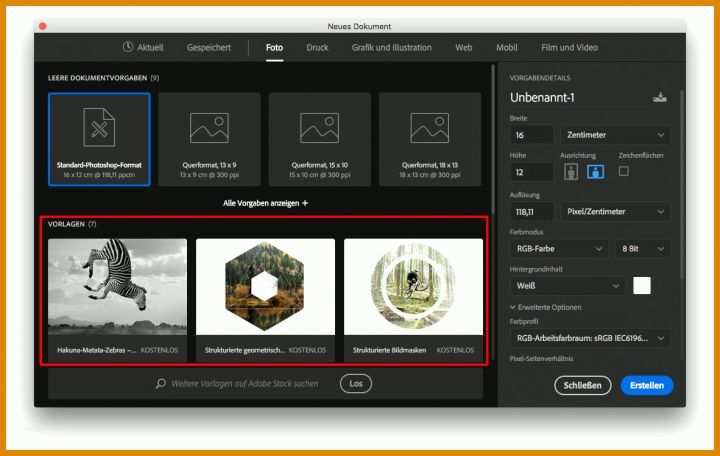This screenshot has height=456, width=720.
Task: Click the Unbenannt-1 document name field
Action: coord(542,97)
